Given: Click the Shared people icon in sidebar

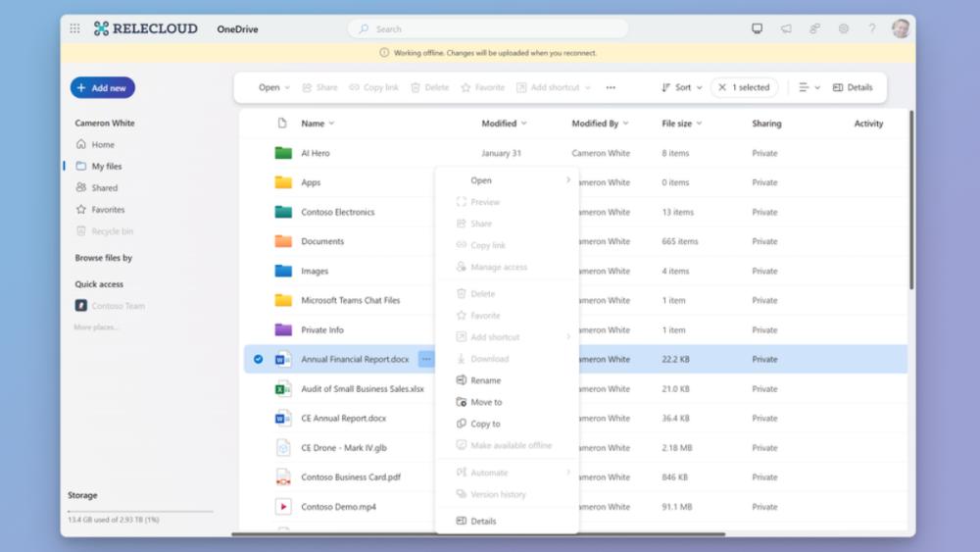Looking at the screenshot, I should pos(81,187).
